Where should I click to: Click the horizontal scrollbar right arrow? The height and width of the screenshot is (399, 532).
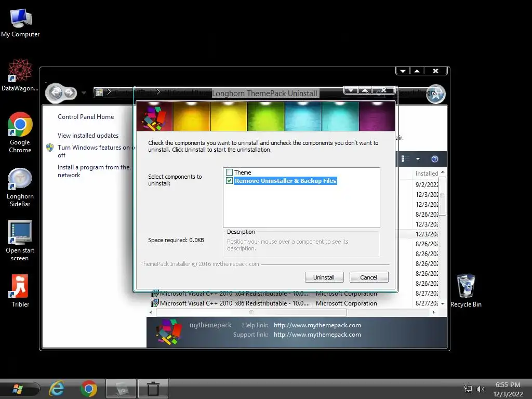coord(433,312)
